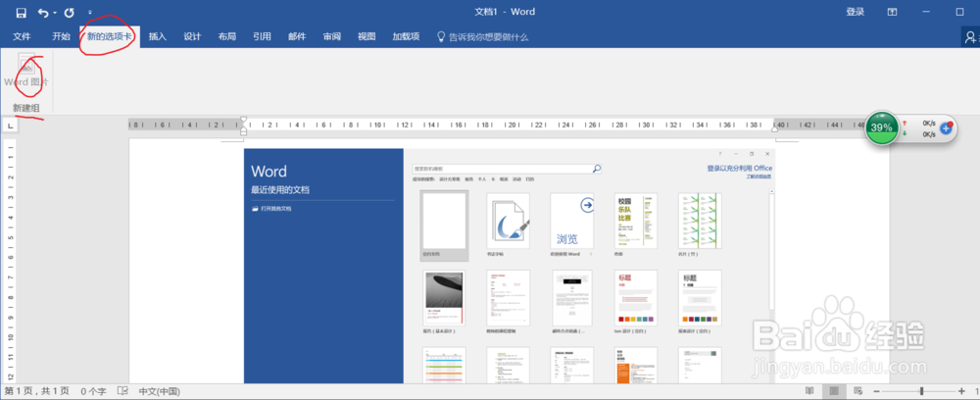Switch to Read Mode view icon
The image size is (980, 400).
point(809,391)
